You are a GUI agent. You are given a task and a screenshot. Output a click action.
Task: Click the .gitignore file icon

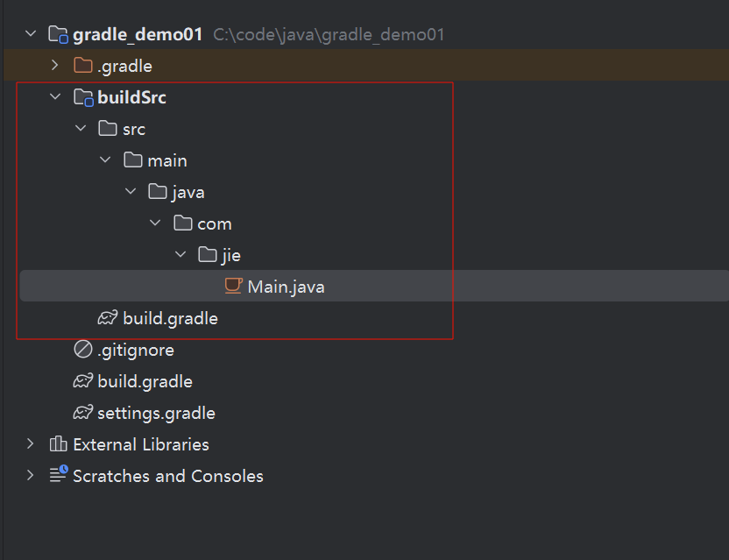(83, 350)
